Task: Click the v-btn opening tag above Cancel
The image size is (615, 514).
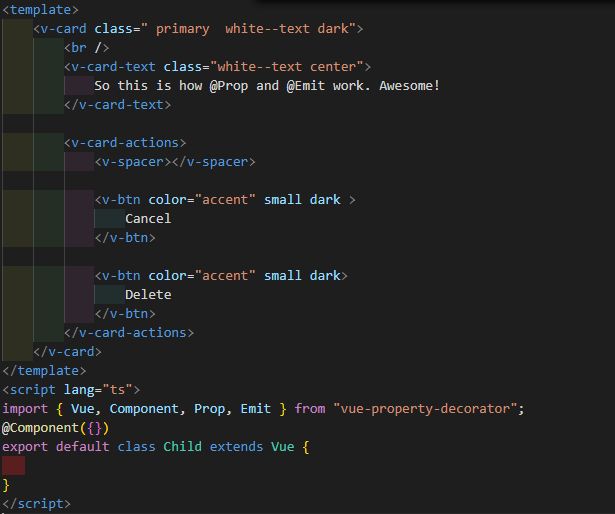Action: coord(225,200)
